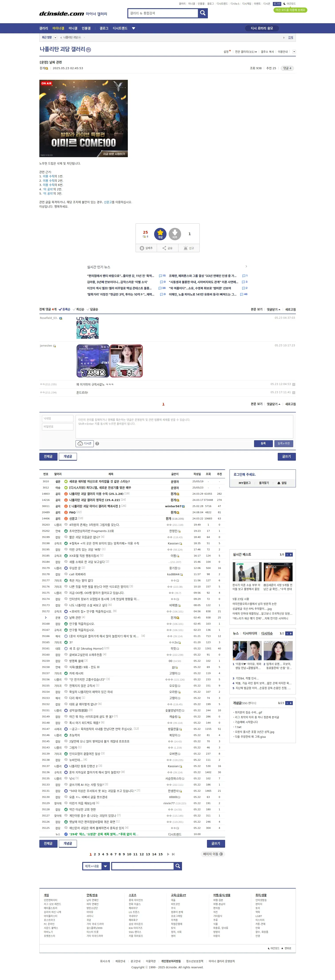Copy the gallery address via 갤주소 복사

pyautogui.click(x=267, y=52)
